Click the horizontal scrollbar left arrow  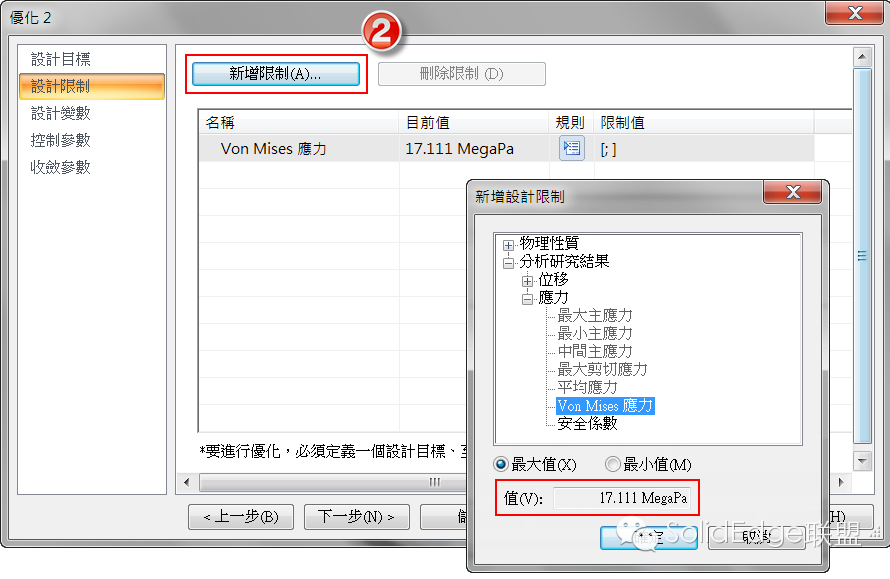pyautogui.click(x=187, y=482)
